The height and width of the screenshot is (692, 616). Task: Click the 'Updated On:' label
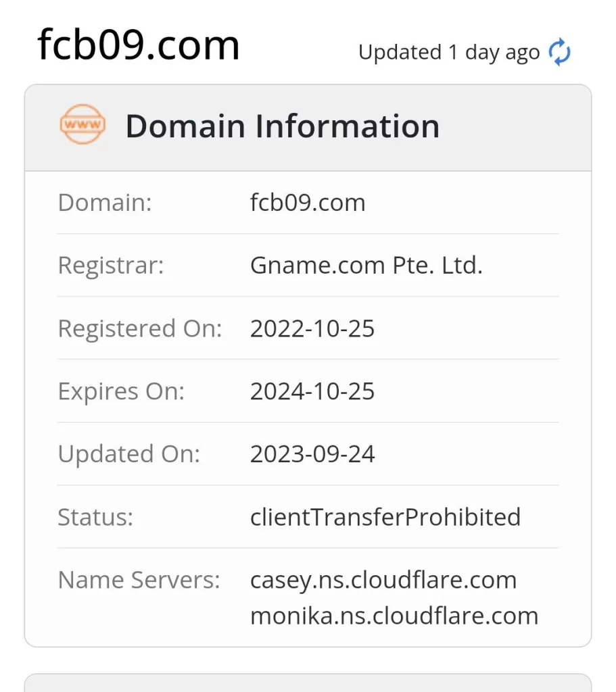[x=129, y=454]
